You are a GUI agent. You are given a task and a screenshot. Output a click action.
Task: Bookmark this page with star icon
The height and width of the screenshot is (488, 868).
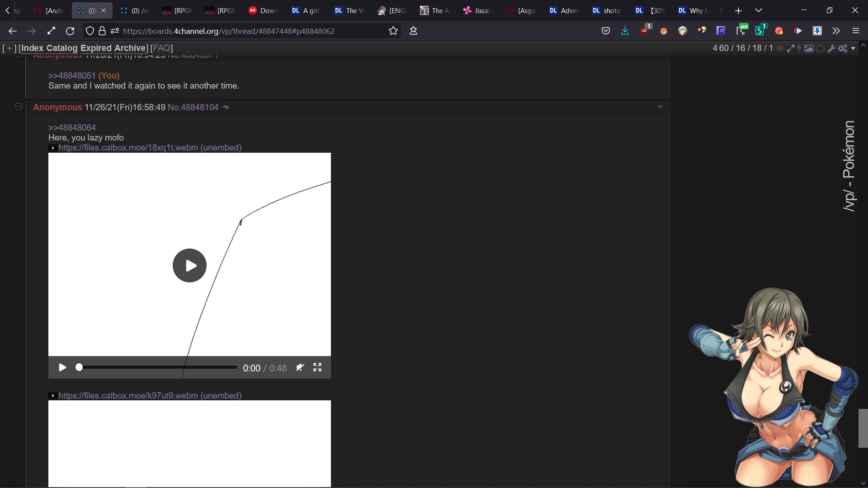click(393, 31)
